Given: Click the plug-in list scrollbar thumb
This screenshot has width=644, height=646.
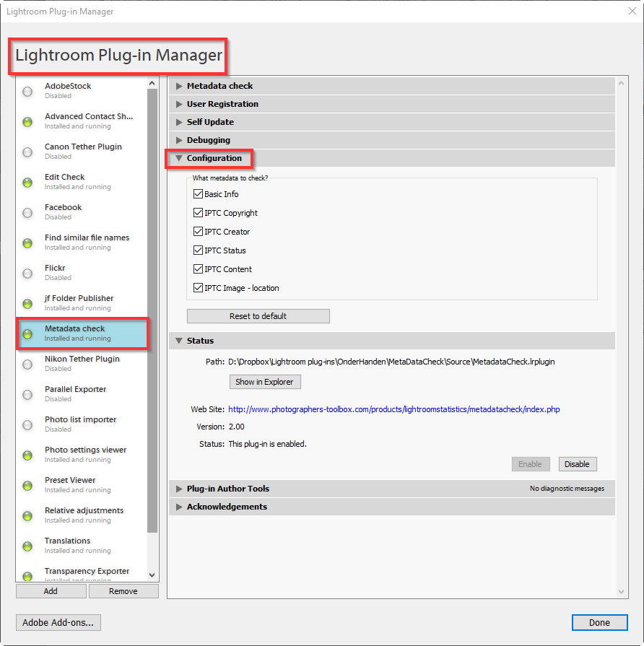Looking at the screenshot, I should [x=152, y=311].
